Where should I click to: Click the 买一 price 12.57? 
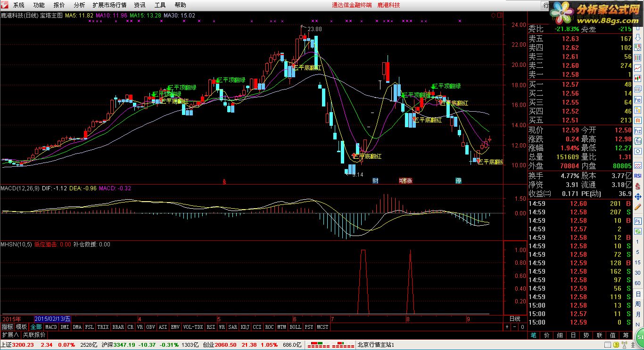click(570, 84)
